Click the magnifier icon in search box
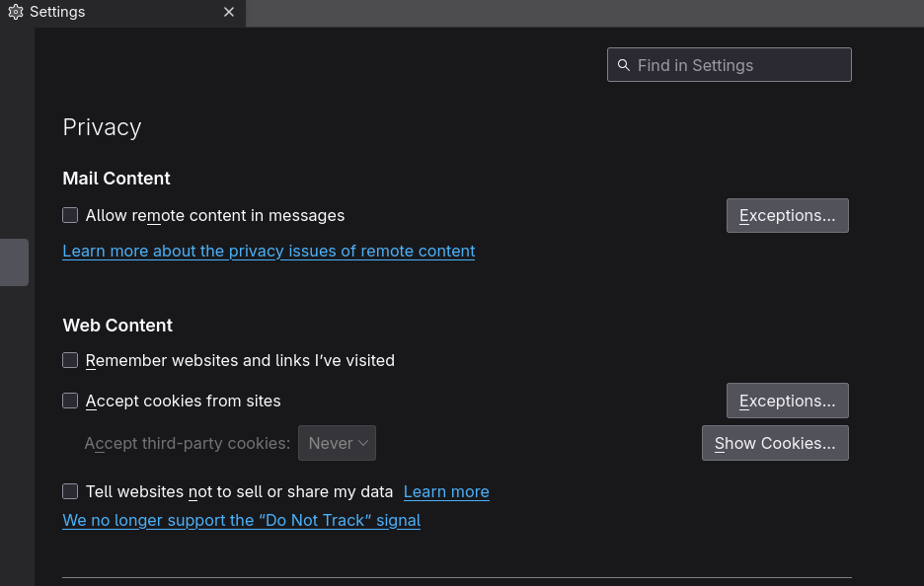Image resolution: width=924 pixels, height=586 pixels. click(624, 65)
